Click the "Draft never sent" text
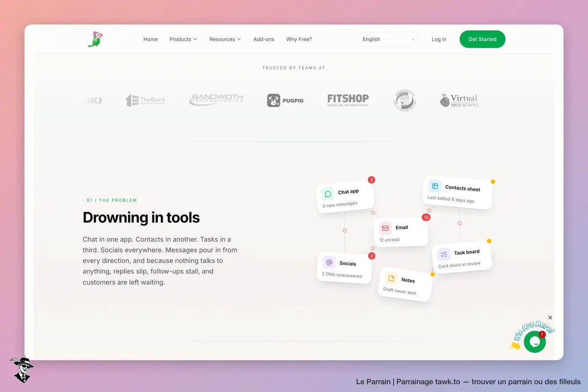The image size is (588, 392). 400,291
